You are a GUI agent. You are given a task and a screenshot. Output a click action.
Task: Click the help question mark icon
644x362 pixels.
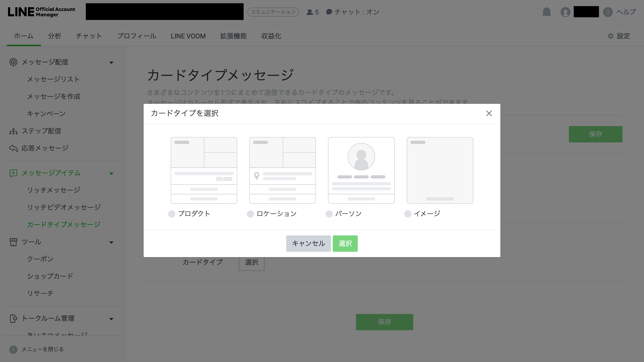(x=608, y=12)
